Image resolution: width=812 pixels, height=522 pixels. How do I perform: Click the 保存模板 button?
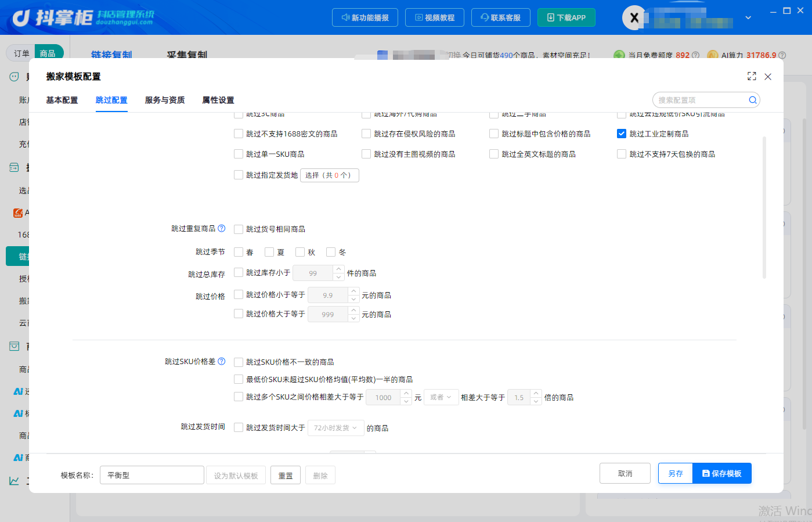[722, 473]
